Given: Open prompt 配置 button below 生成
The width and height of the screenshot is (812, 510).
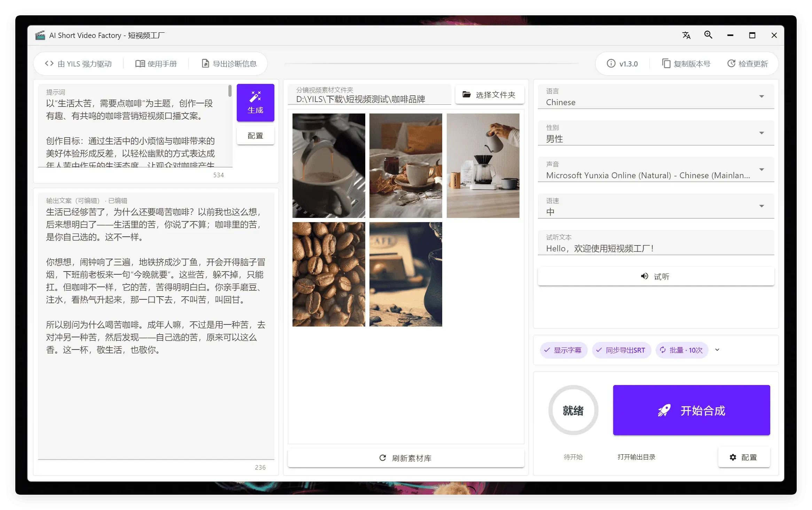Looking at the screenshot, I should click(x=256, y=136).
